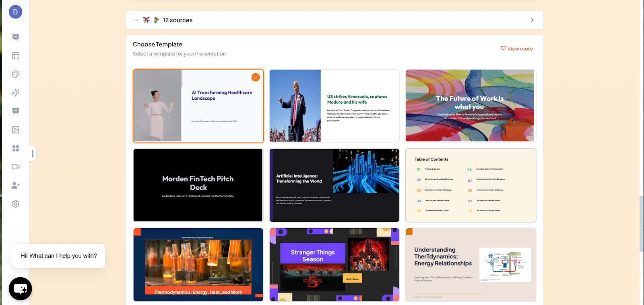Open the user avatar D profile
The image size is (644, 305).
click(15, 12)
